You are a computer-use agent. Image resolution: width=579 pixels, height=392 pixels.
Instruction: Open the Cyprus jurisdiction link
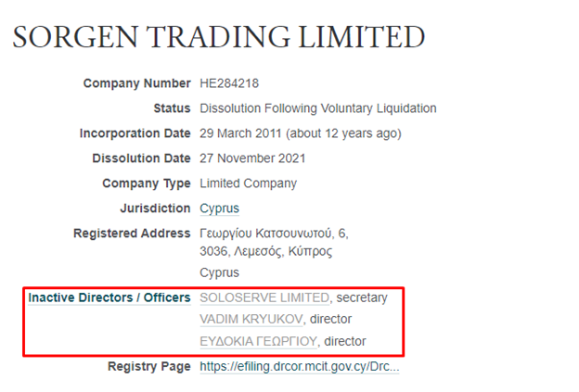pyautogui.click(x=219, y=209)
